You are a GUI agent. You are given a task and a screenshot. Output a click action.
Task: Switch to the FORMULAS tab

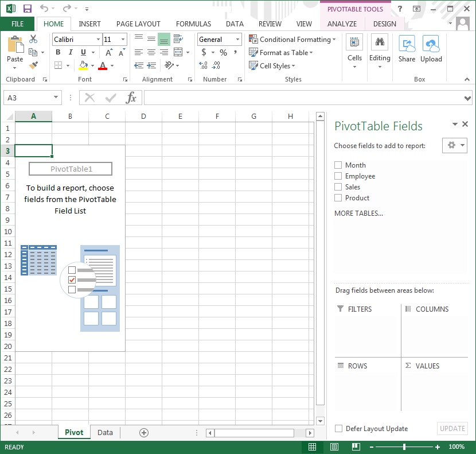click(193, 24)
